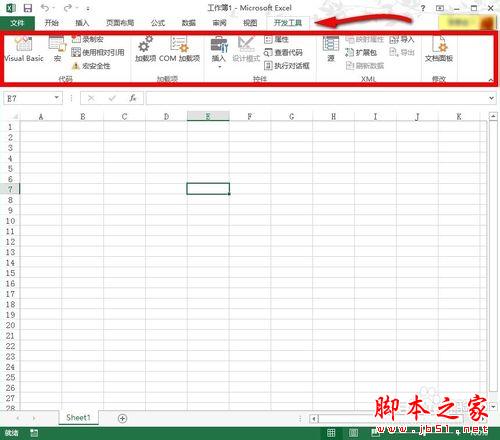The width and height of the screenshot is (500, 440).
Task: Click the formula bar Enter checkmark
Action: point(112,98)
